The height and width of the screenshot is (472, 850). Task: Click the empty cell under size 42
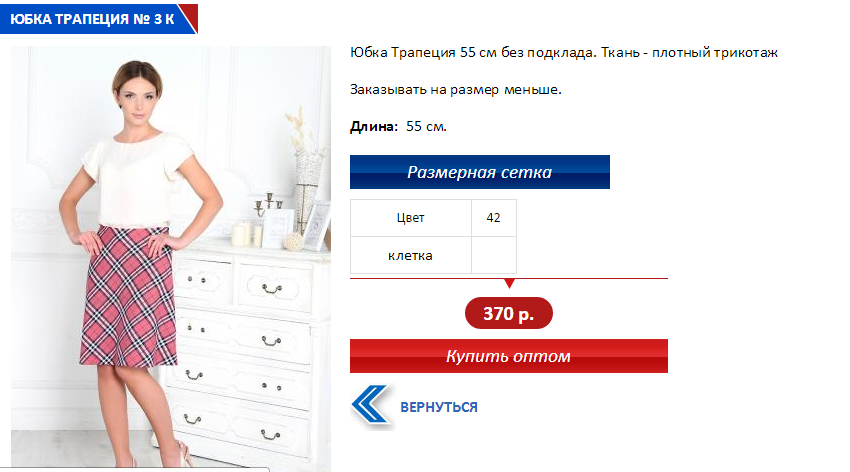[494, 255]
